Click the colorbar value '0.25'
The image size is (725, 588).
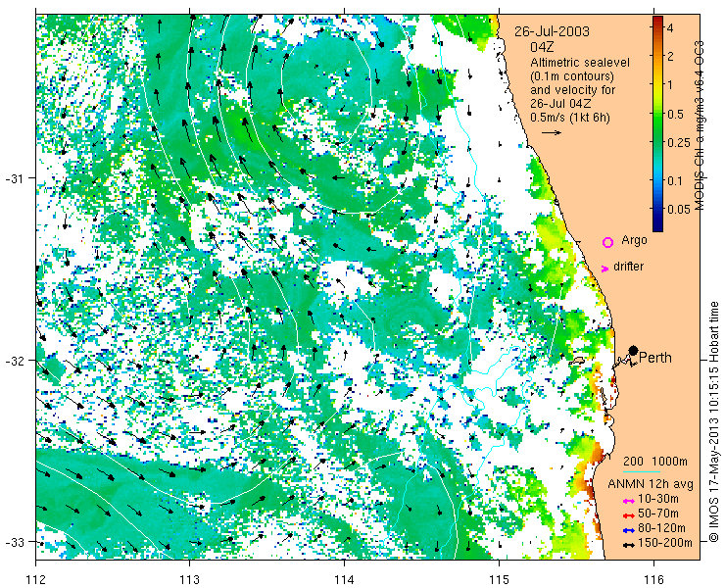tap(679, 142)
